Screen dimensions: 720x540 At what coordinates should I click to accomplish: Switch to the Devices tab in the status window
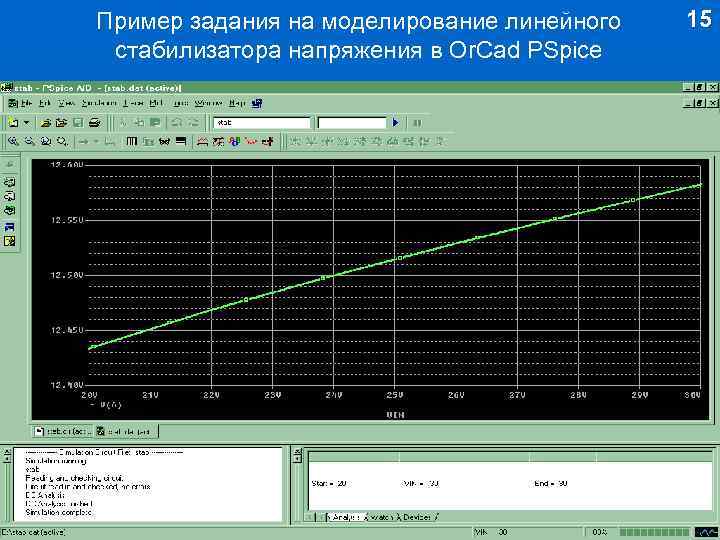[x=417, y=517]
